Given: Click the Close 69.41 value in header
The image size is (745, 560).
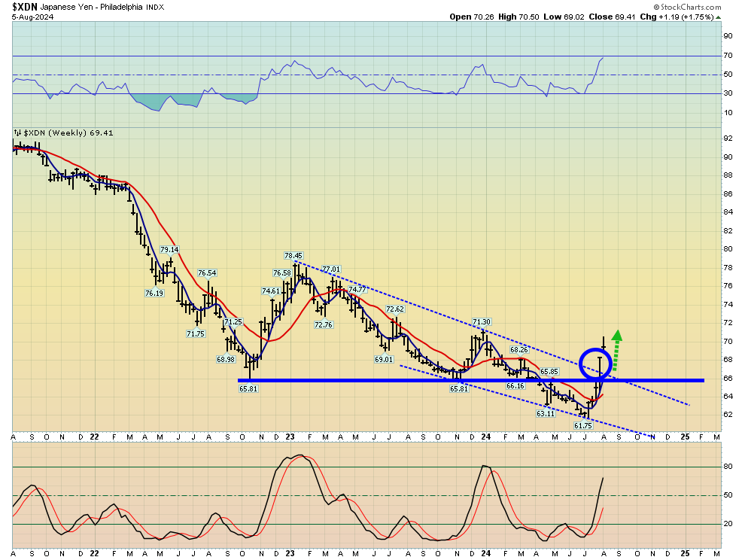Looking at the screenshot, I should tap(612, 17).
